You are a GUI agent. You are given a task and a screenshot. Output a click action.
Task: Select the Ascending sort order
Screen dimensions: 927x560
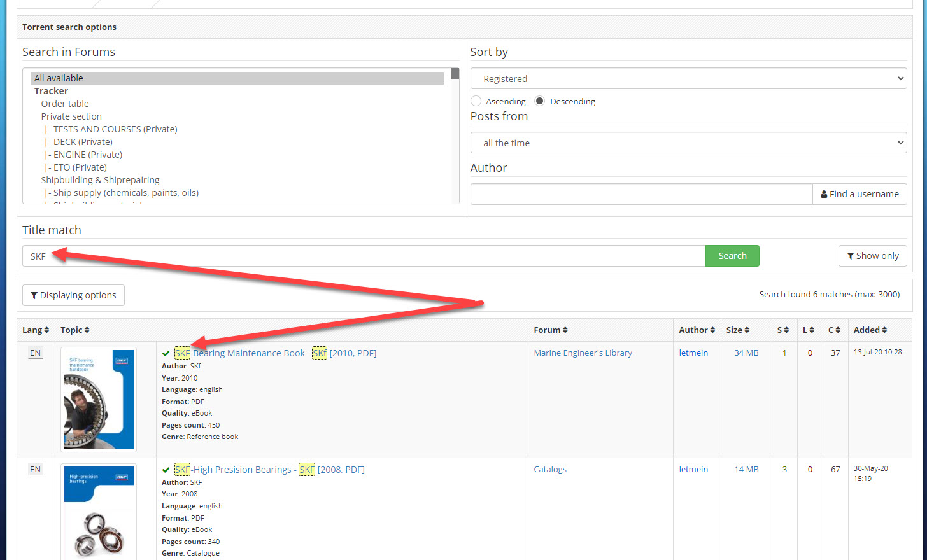click(x=476, y=101)
